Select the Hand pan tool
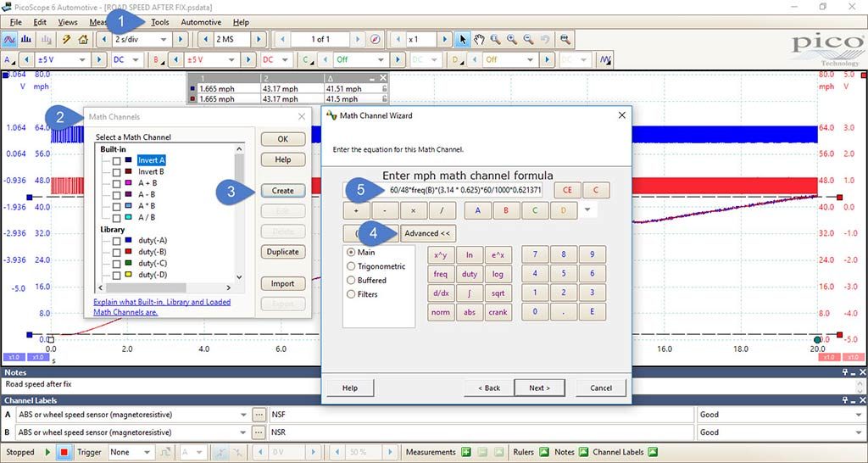This screenshot has height=463, width=868. coord(479,39)
